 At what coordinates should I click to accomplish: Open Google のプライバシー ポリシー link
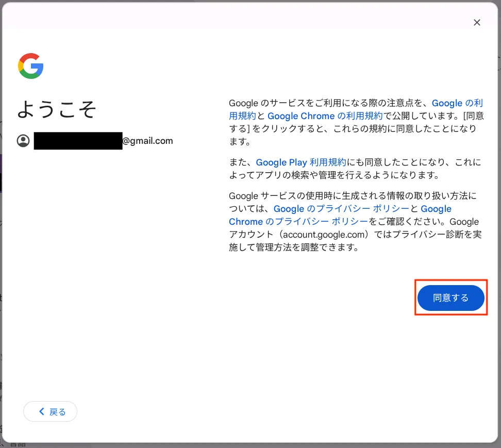pos(341,209)
